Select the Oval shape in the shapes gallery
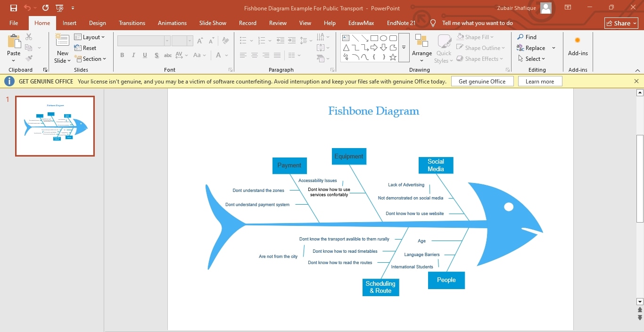This screenshot has width=644, height=332. (383, 37)
